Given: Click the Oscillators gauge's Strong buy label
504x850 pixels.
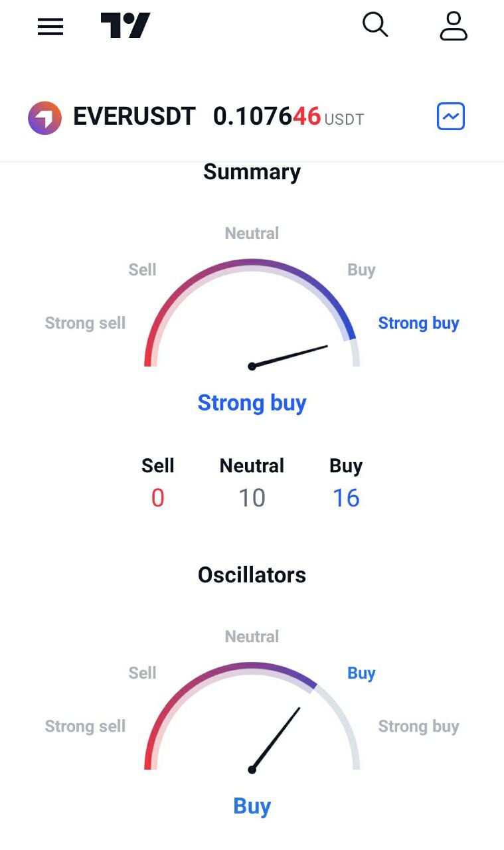Looking at the screenshot, I should 418,726.
